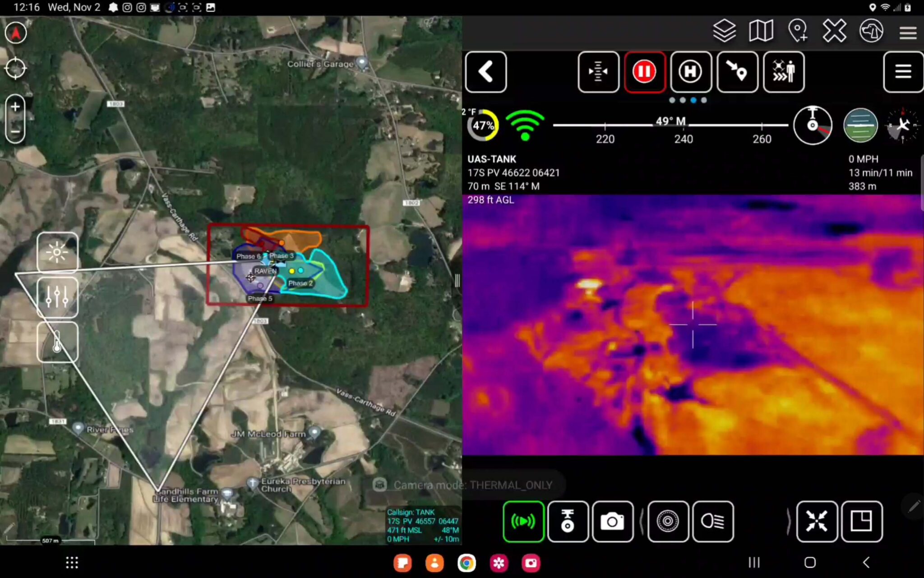The width and height of the screenshot is (924, 578).
Task: Select the RAVEN marker on the map
Action: coord(265,271)
